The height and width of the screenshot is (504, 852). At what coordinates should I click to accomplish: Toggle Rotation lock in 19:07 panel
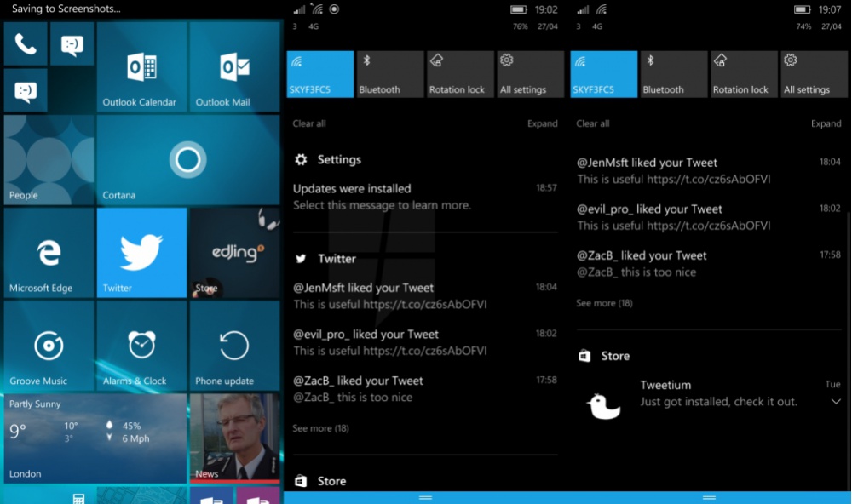pos(744,74)
